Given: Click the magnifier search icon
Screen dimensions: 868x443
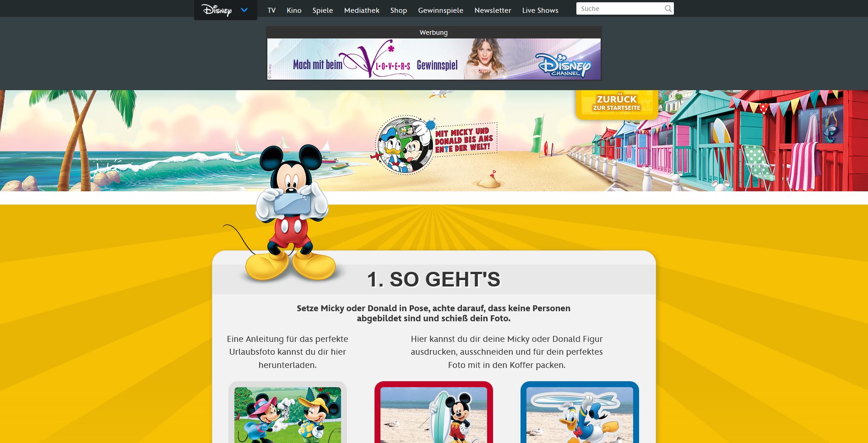Looking at the screenshot, I should [x=668, y=9].
